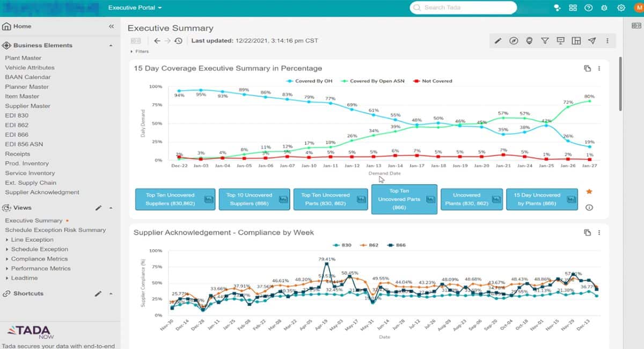Click the orange favorite star icon
This screenshot has height=349, width=644.
click(589, 192)
